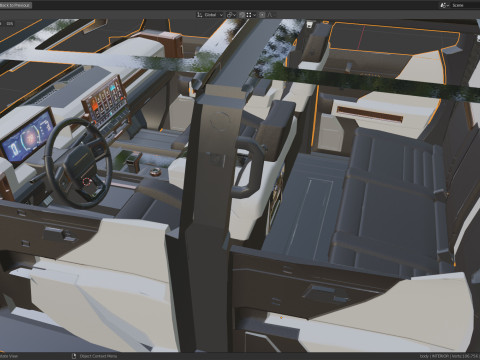Click the mouse icon beside Object Context Menu

[x=74, y=356]
